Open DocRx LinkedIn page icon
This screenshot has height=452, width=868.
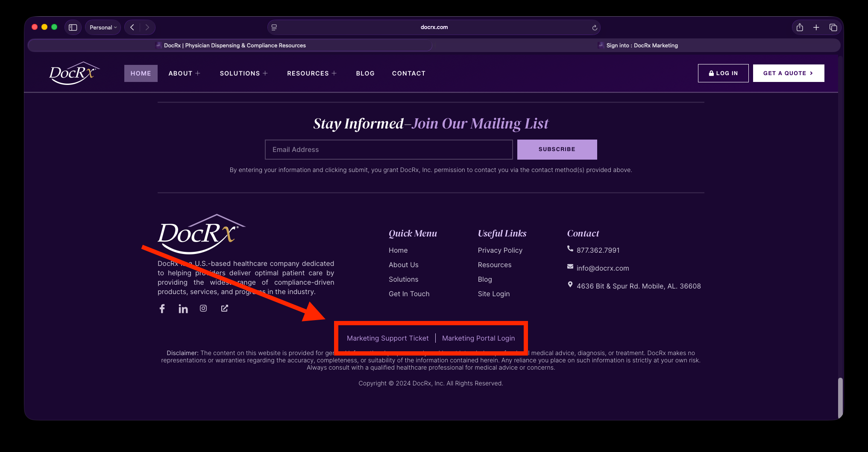[x=183, y=309]
